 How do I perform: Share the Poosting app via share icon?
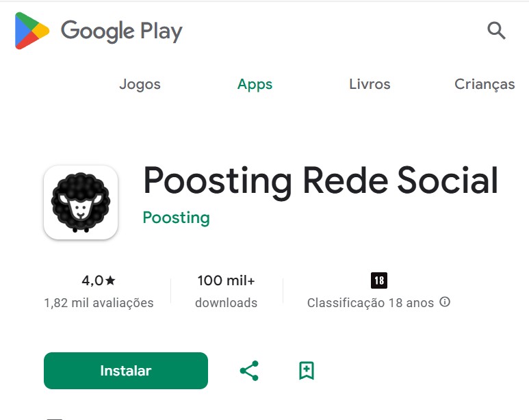[x=249, y=371]
